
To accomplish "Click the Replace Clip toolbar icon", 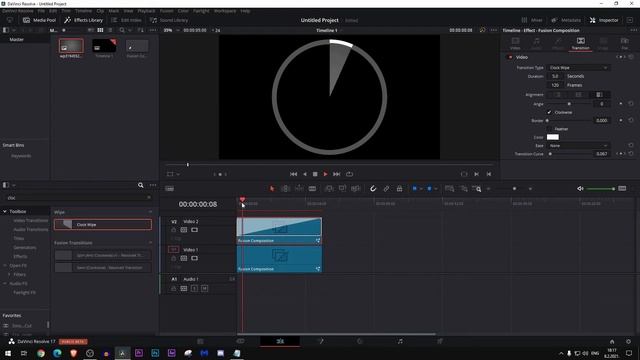I will 356,188.
